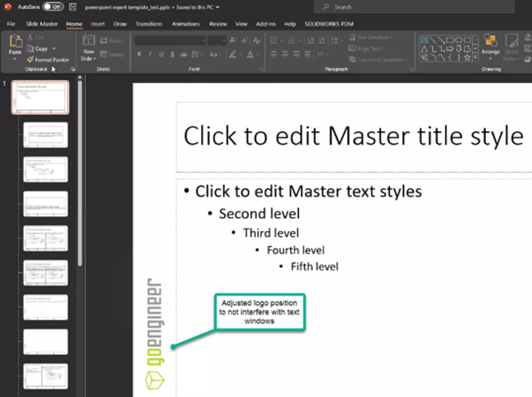Switch to the Review tab
The image size is (532, 397).
(218, 24)
